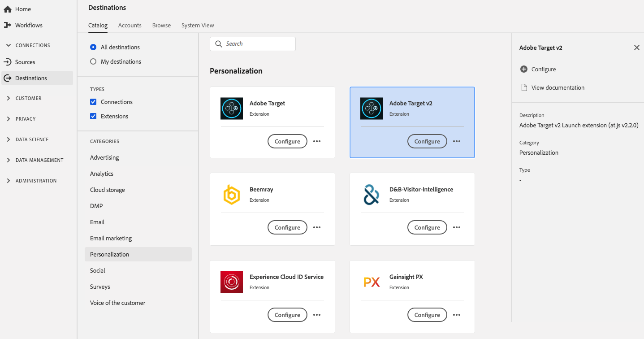Open View documentation link
This screenshot has height=339, width=644.
[x=558, y=87]
